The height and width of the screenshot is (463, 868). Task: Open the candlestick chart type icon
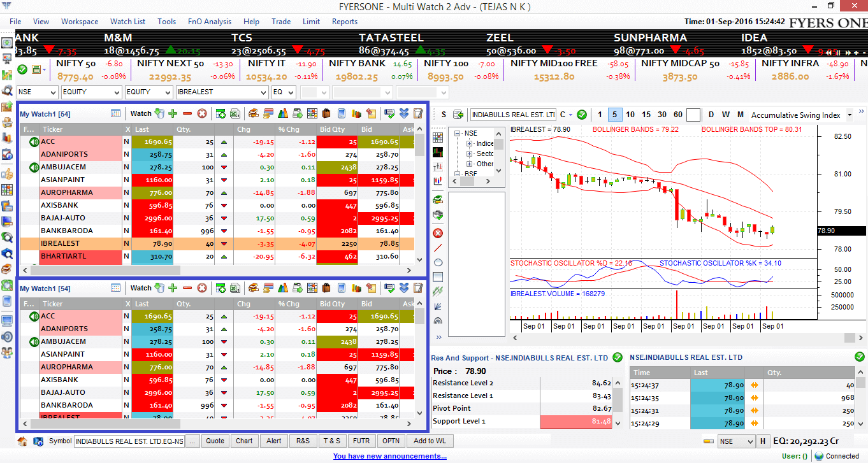click(438, 151)
